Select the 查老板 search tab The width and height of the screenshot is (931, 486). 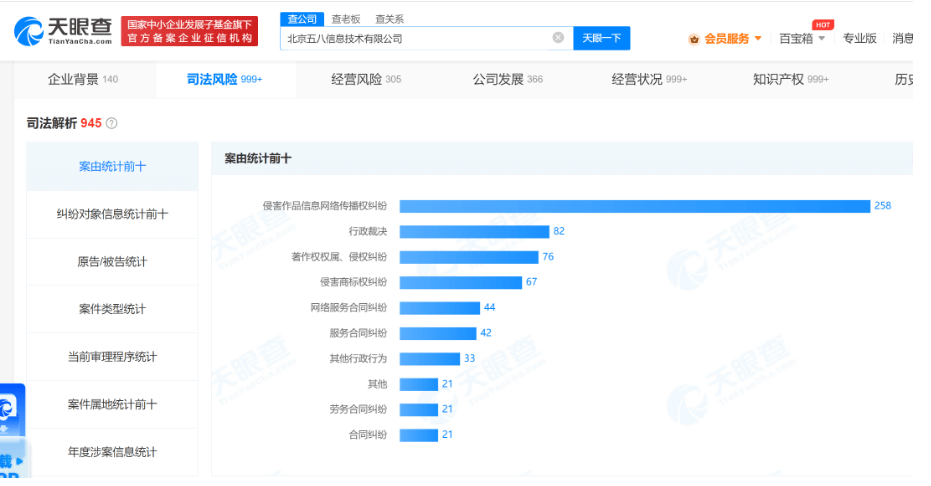click(346, 19)
